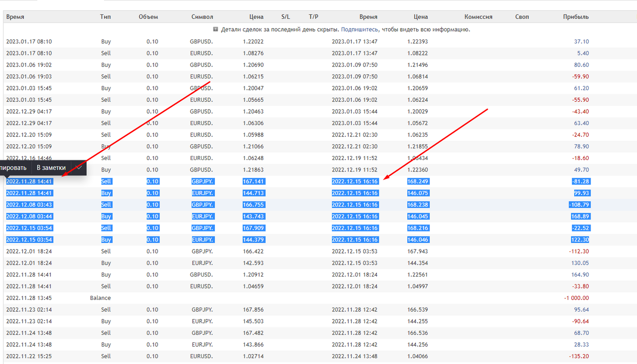This screenshot has height=364, width=637.
Task: Sort by the 'Тип' column header
Action: pos(106,17)
